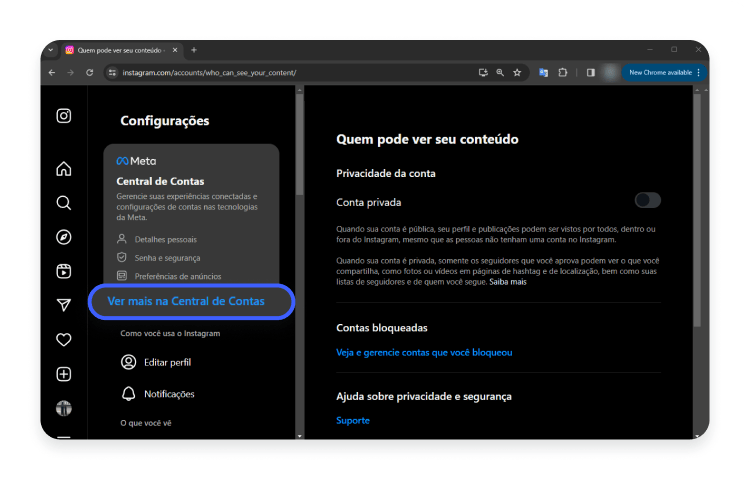Click the main page scrollbar thumb

pos(697,211)
